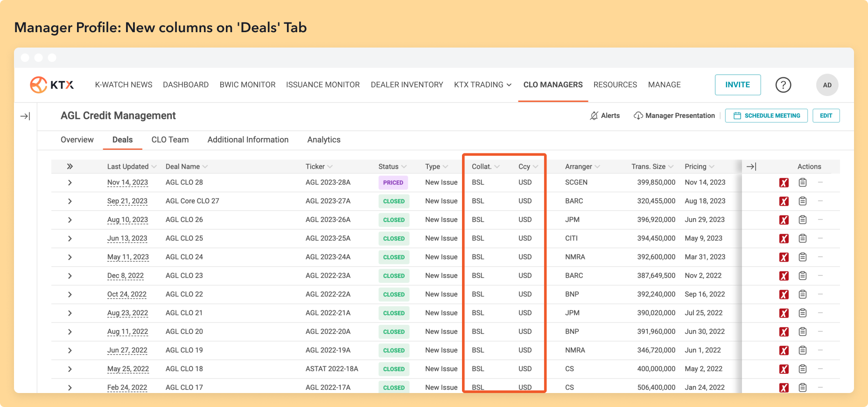Click the Schedule Meeting button
The height and width of the screenshot is (407, 868).
point(766,116)
